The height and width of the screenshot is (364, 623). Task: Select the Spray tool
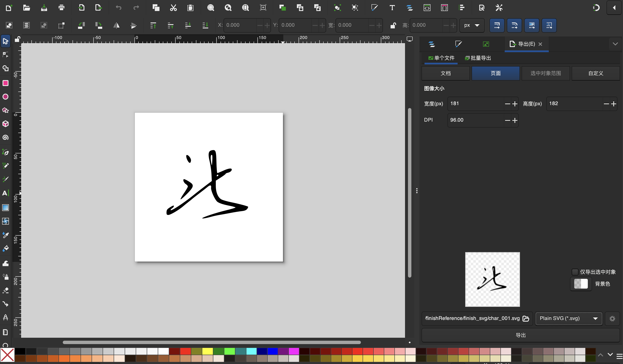pyautogui.click(x=6, y=276)
